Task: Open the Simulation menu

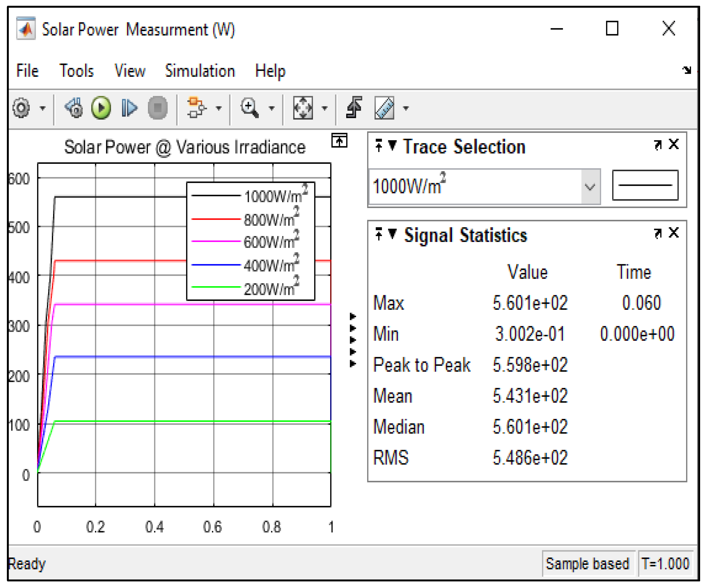Action: click(x=200, y=71)
